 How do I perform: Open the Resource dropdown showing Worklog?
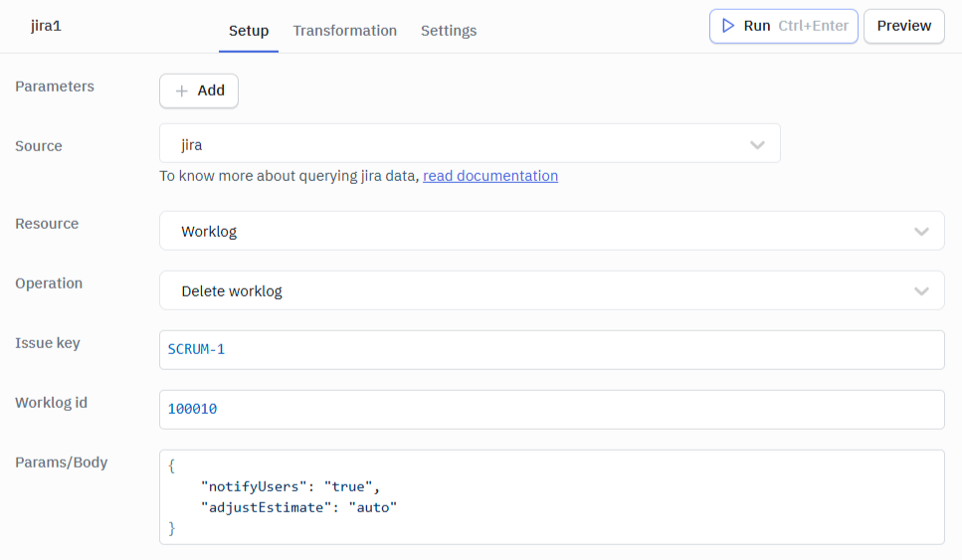[x=551, y=231]
